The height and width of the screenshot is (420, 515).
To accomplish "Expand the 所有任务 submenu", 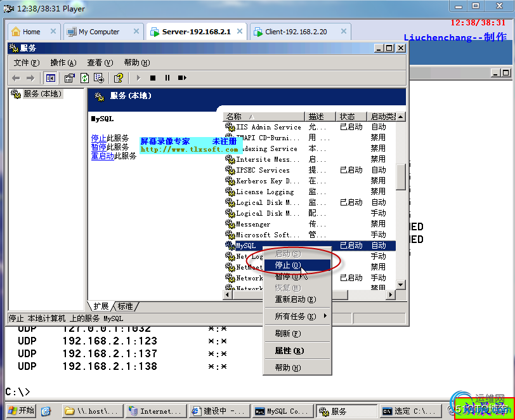I will click(297, 316).
